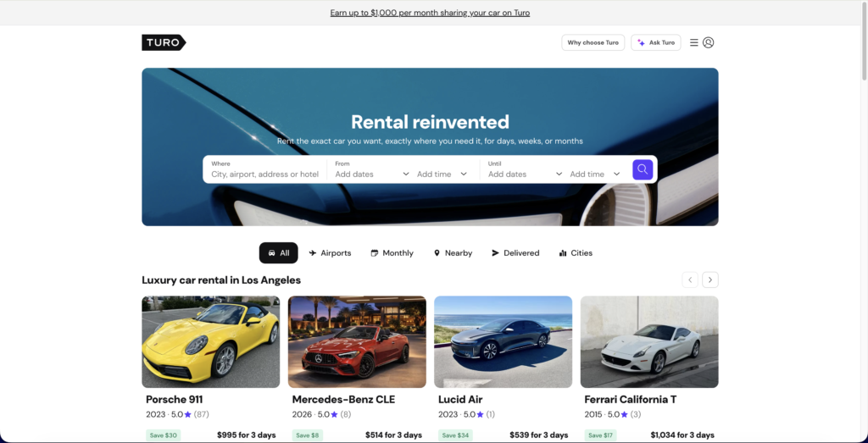Switch to the Monthly tab
Viewport: 868px width, 443px height.
click(392, 252)
